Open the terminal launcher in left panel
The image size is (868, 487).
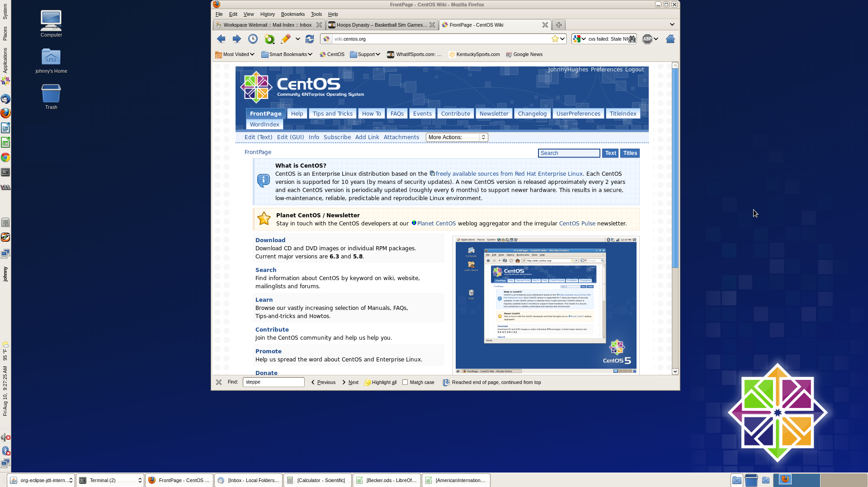click(x=5, y=172)
